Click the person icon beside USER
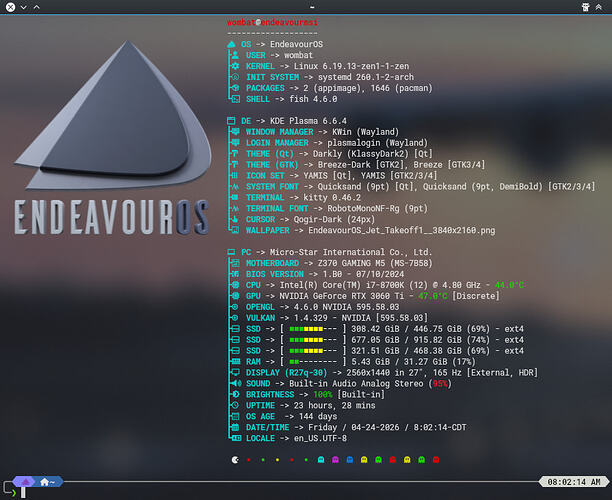This screenshot has height=500, width=612. [235, 55]
